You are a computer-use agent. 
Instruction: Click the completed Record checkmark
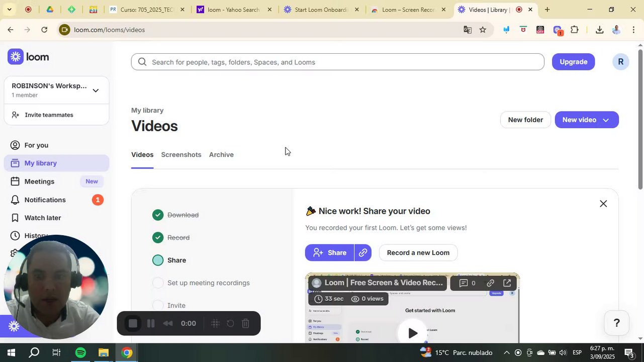[x=158, y=237]
